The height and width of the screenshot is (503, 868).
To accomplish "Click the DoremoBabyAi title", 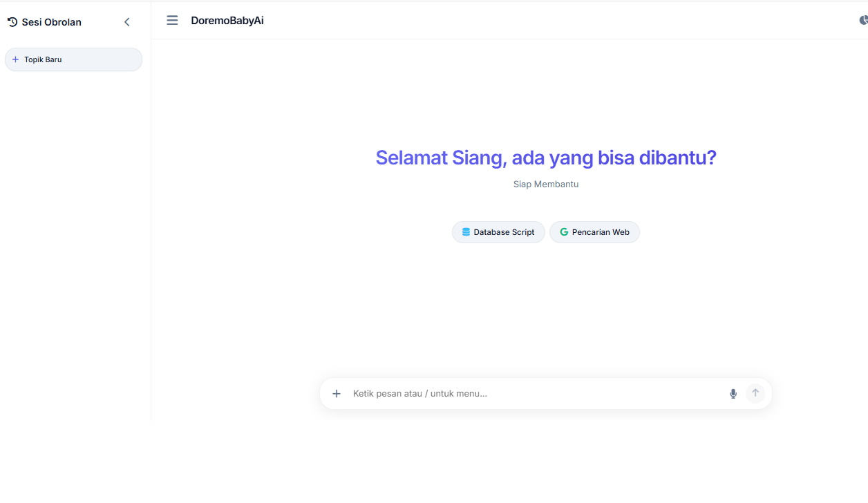I will click(227, 21).
